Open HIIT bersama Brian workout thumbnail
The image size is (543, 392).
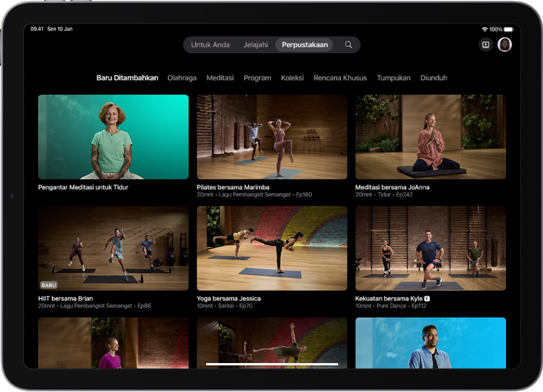113,248
